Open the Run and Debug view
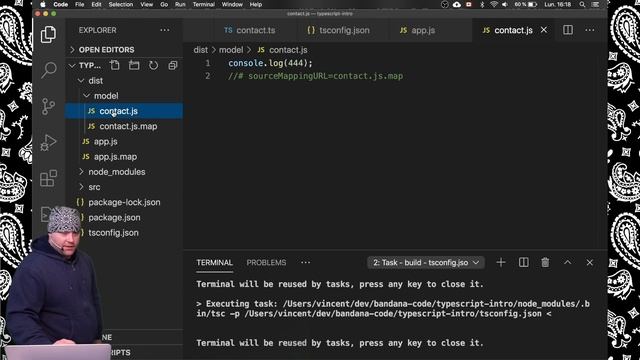The width and height of the screenshot is (640, 360). click(48, 142)
